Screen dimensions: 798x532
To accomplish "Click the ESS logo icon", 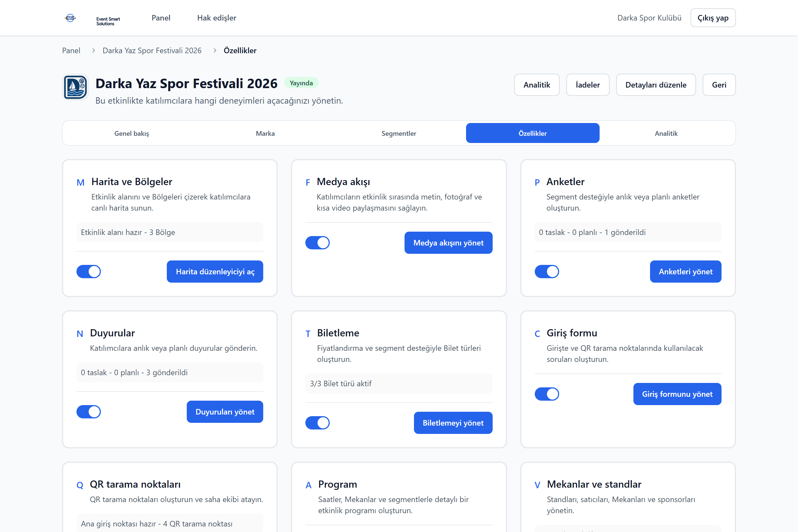I will [70, 18].
